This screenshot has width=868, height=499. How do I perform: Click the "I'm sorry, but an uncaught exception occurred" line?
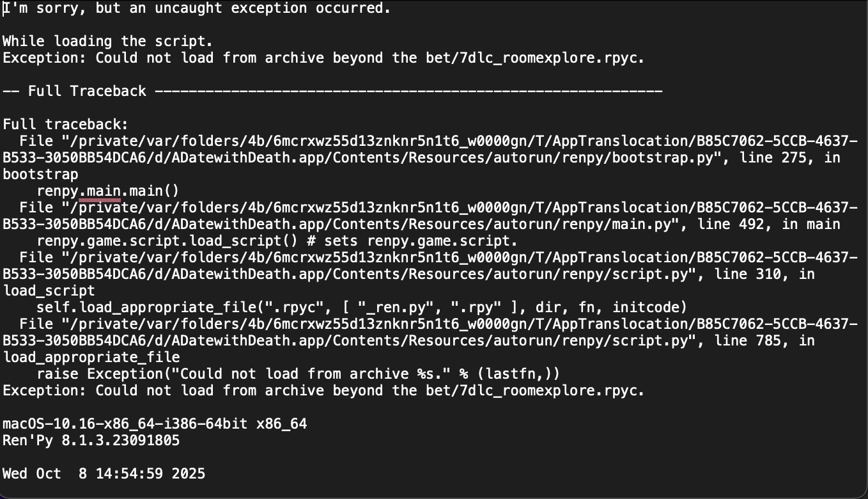click(196, 8)
